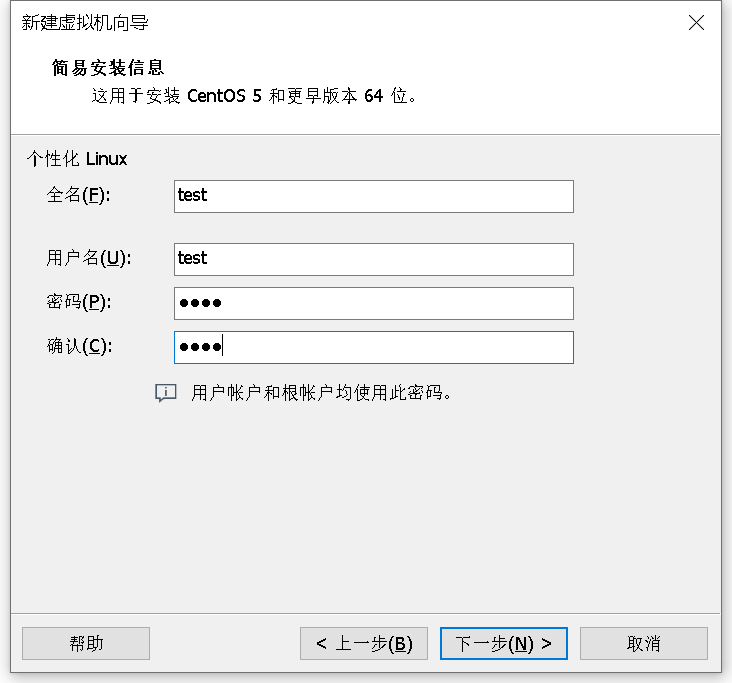Click the 用户名(U): label
The height and width of the screenshot is (683, 732).
(x=89, y=258)
